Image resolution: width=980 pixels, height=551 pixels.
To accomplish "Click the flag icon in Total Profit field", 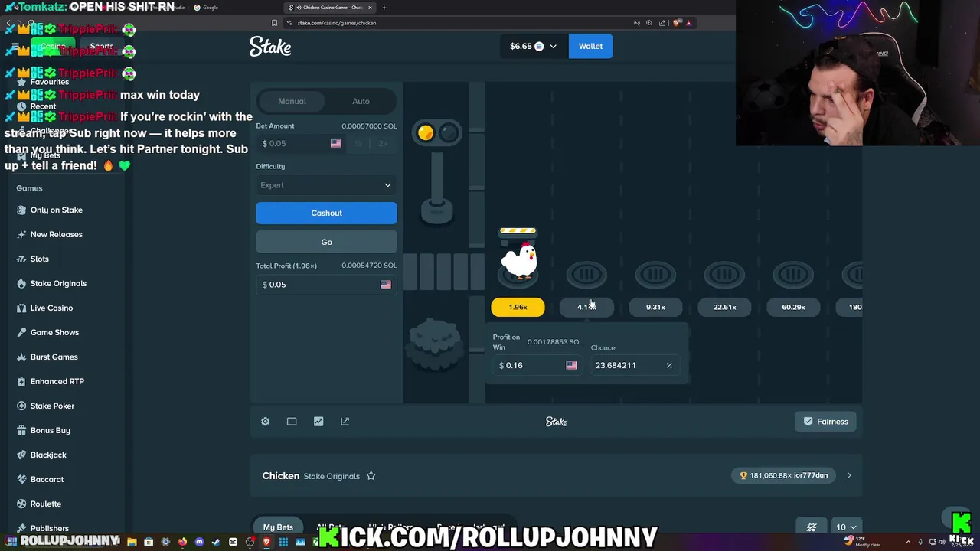I will [x=385, y=285].
